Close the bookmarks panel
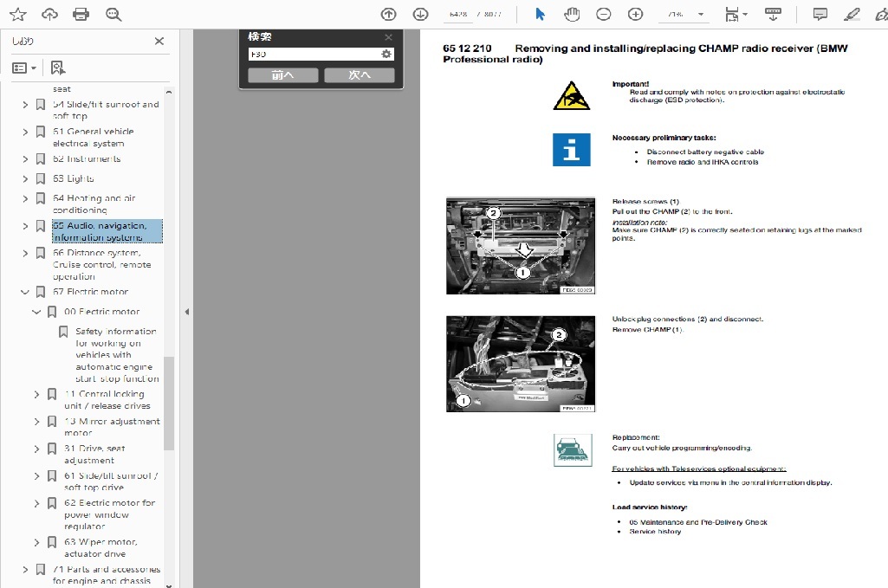The width and height of the screenshot is (888, 588). point(159,41)
